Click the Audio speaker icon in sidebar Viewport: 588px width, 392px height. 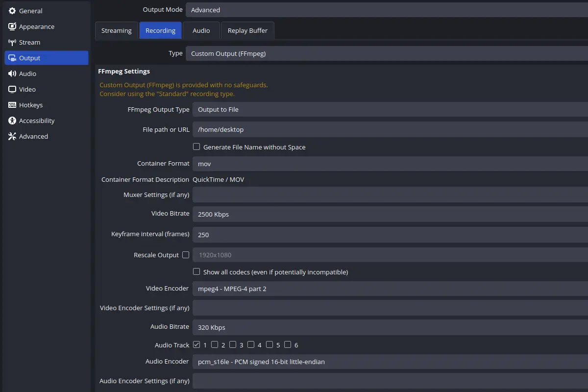coord(11,73)
